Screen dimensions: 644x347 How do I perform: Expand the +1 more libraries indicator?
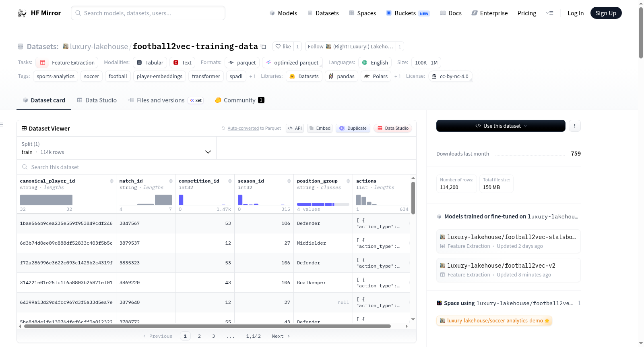tap(398, 77)
